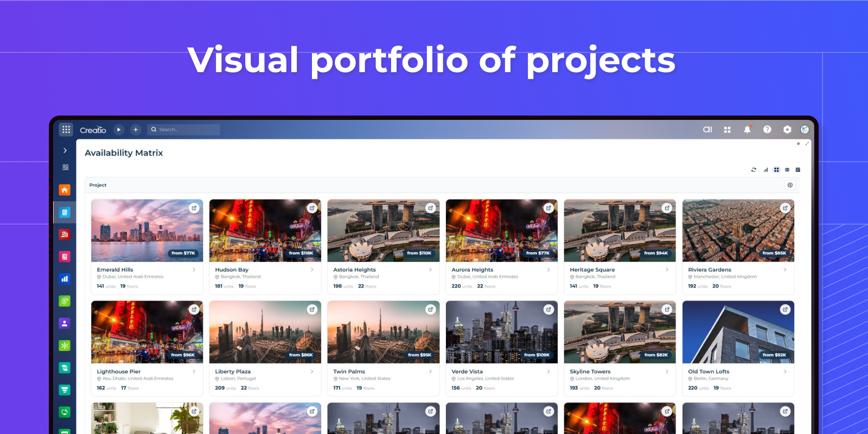This screenshot has width=868, height=434.
Task: Expand the Hudson Bay card chevron
Action: coord(312,270)
